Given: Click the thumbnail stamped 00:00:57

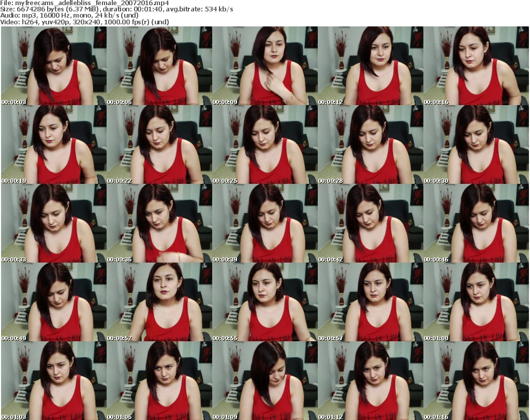Looking at the screenshot, I should point(371,302).
